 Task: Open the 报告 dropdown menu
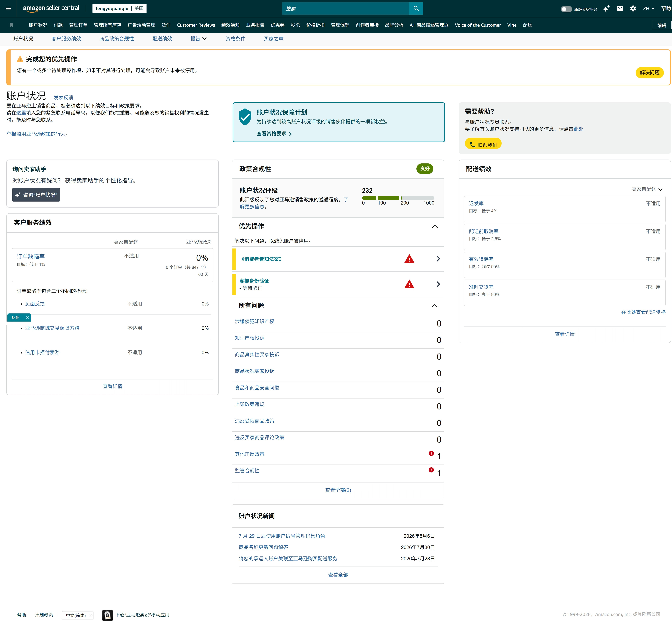199,39
